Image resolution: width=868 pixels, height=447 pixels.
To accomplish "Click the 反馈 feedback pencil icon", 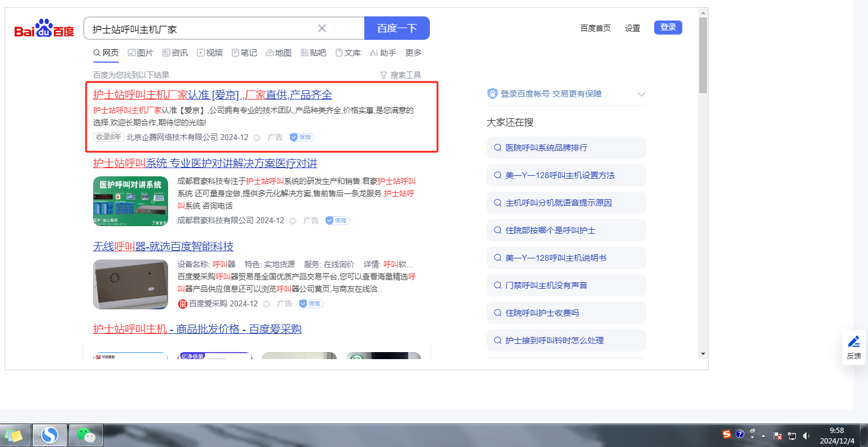I will point(854,342).
